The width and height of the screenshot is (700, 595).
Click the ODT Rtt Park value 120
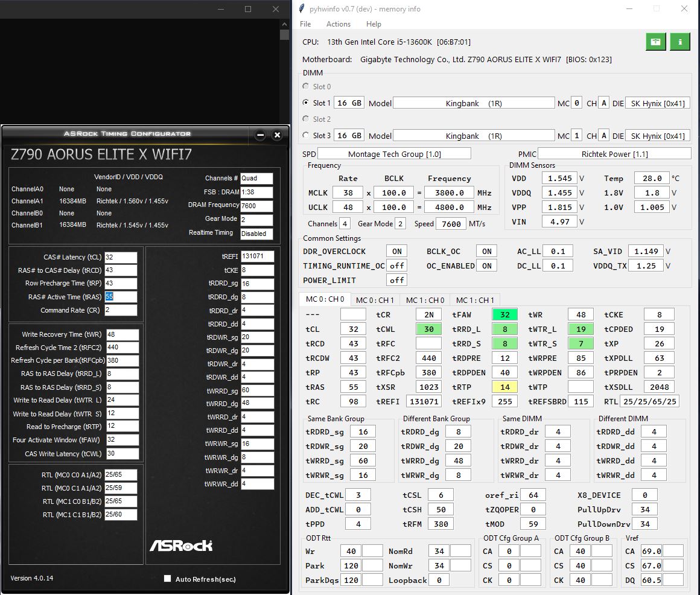click(x=351, y=565)
